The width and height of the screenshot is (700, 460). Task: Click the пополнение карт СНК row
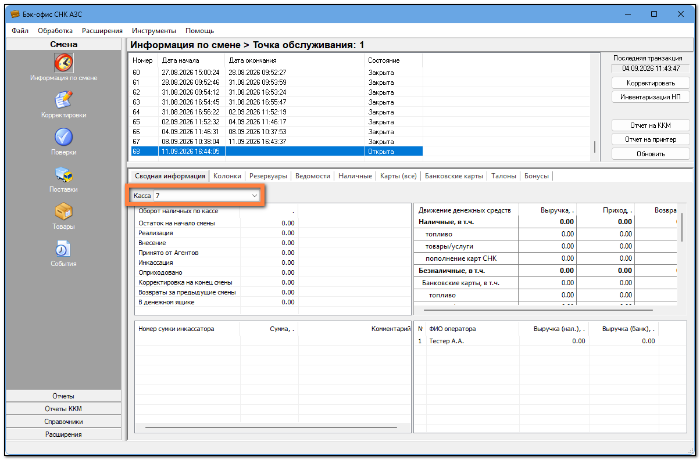(x=546, y=259)
